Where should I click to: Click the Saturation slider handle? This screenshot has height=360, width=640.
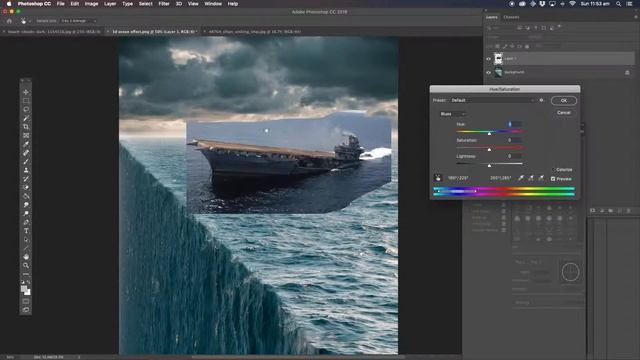(489, 149)
